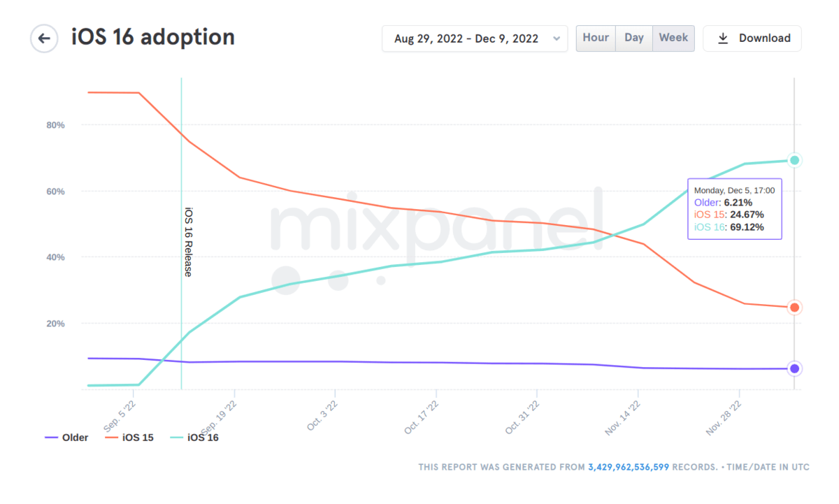Viewport: 839px width, 504px height.
Task: Toggle the iOS 15 legend entry
Action: 129,438
